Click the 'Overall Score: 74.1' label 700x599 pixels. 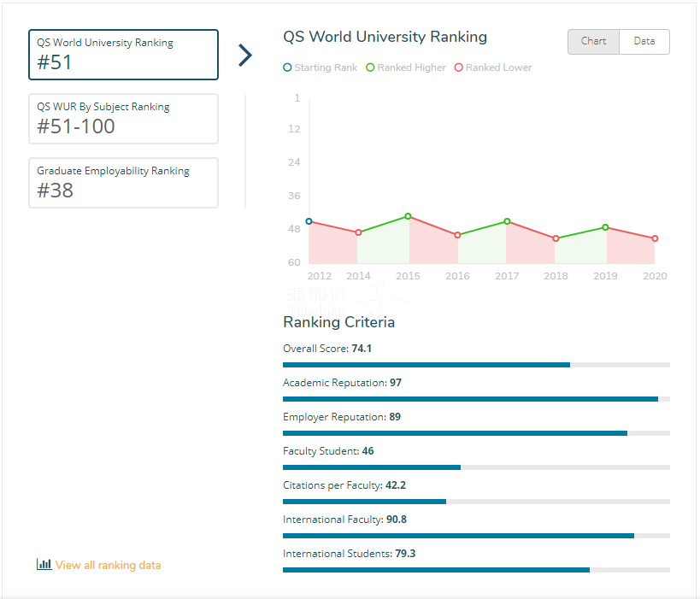click(x=327, y=349)
